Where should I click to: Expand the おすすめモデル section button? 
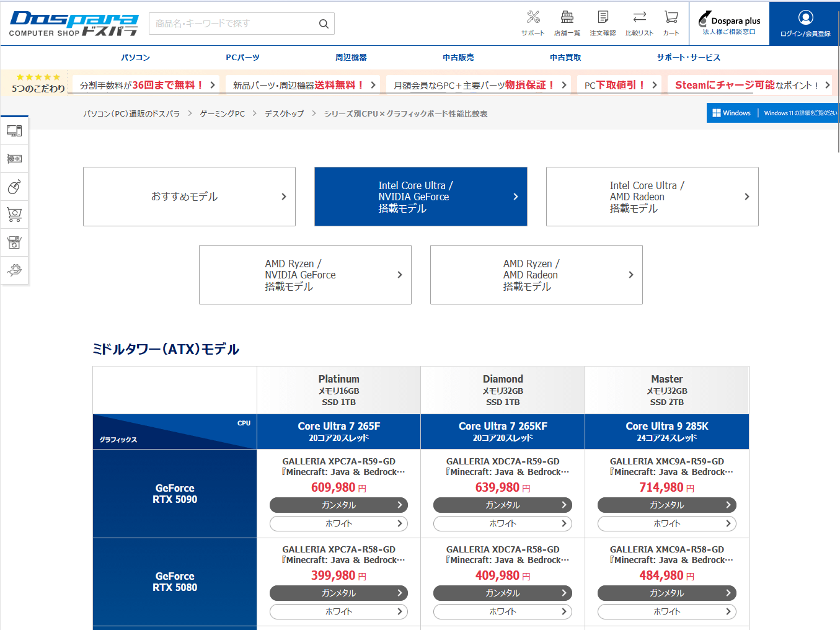tap(189, 197)
